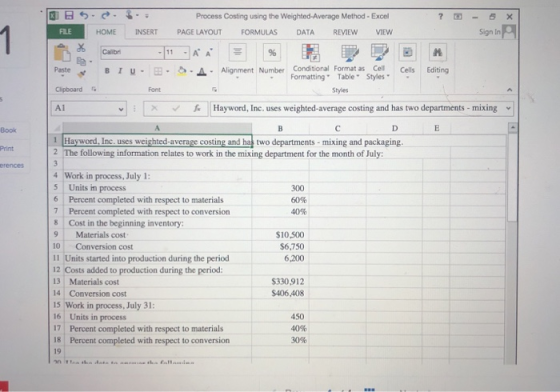
Task: Click column B header
Action: (x=280, y=128)
